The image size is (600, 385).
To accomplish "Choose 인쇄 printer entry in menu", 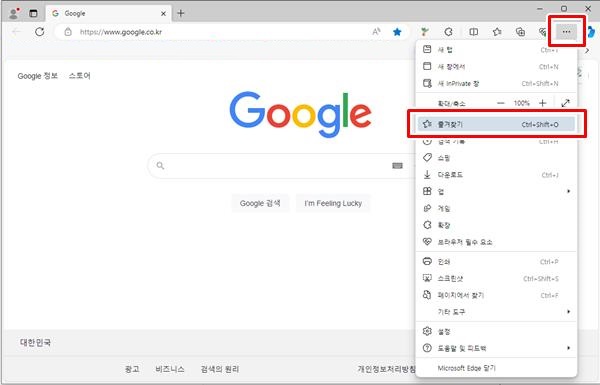I will click(496, 262).
